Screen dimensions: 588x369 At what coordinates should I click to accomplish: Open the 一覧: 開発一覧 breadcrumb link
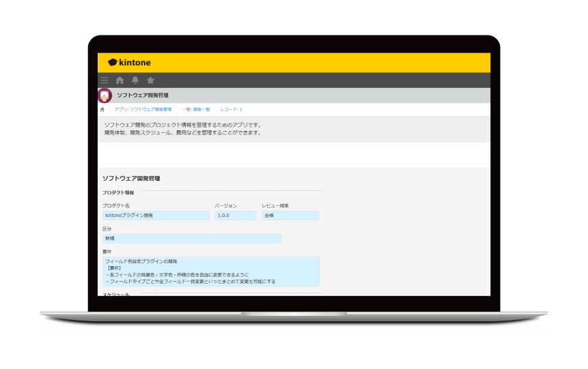tap(196, 109)
